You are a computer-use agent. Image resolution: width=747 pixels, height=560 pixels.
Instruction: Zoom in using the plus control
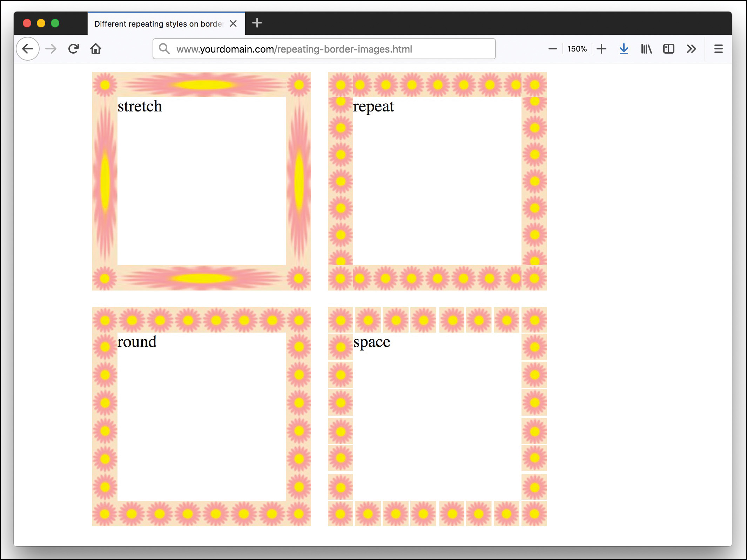[601, 49]
